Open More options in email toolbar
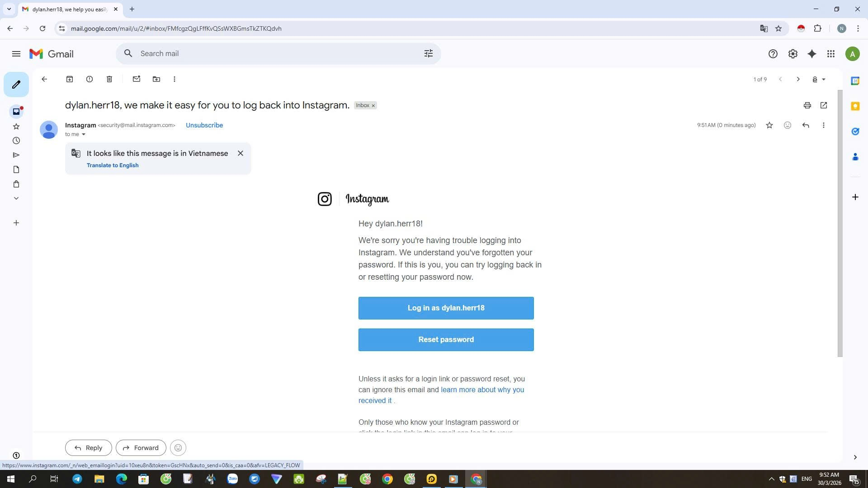The height and width of the screenshot is (488, 868). click(x=175, y=79)
